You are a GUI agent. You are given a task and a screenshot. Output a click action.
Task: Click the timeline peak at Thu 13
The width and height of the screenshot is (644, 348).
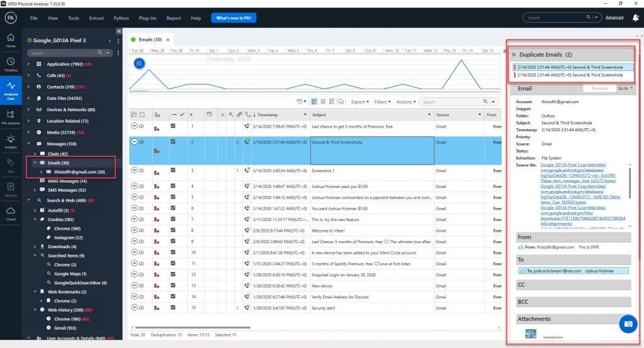461,60
